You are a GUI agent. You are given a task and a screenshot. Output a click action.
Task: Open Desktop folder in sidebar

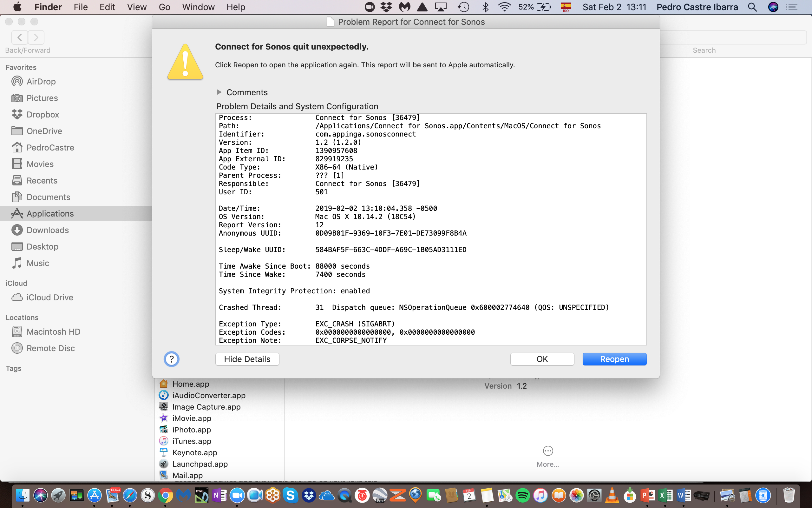click(x=42, y=247)
